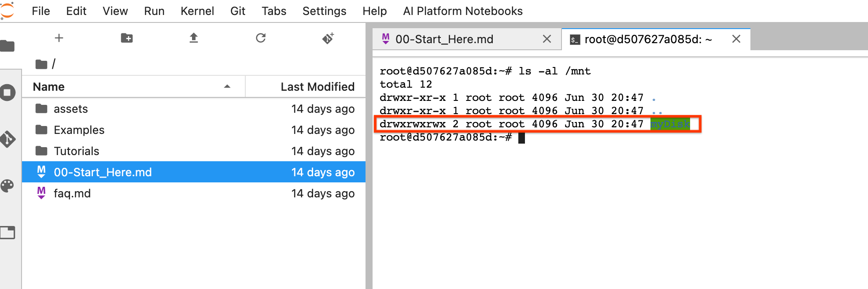Create a new folder with toolbar icon
This screenshot has width=868, height=289.
click(x=127, y=38)
